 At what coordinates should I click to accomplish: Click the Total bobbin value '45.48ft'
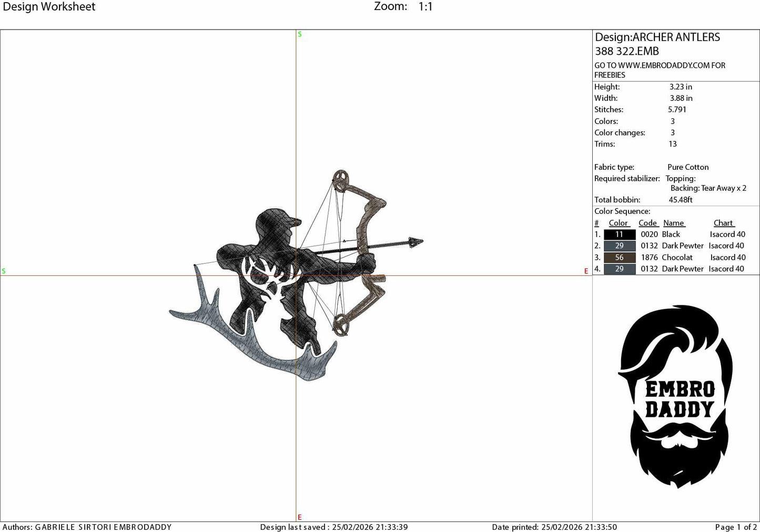681,200
